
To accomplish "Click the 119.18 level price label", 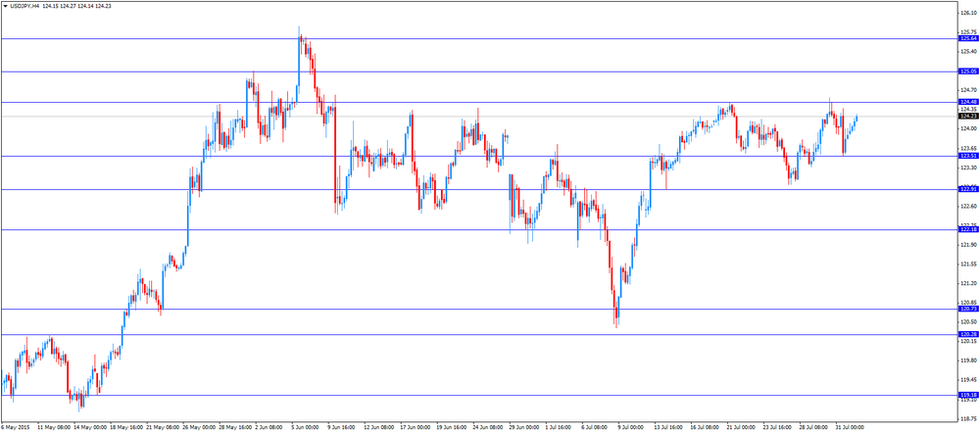I will coord(968,395).
